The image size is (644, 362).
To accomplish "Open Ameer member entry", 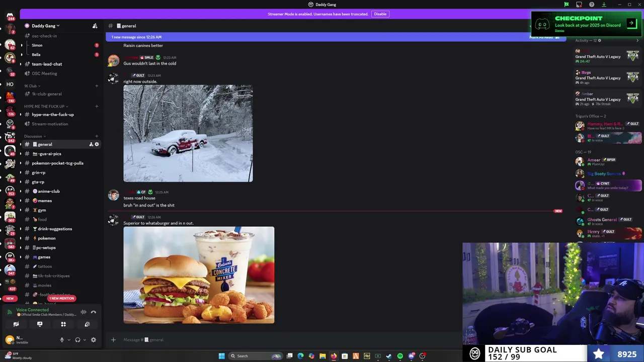I will (x=609, y=161).
